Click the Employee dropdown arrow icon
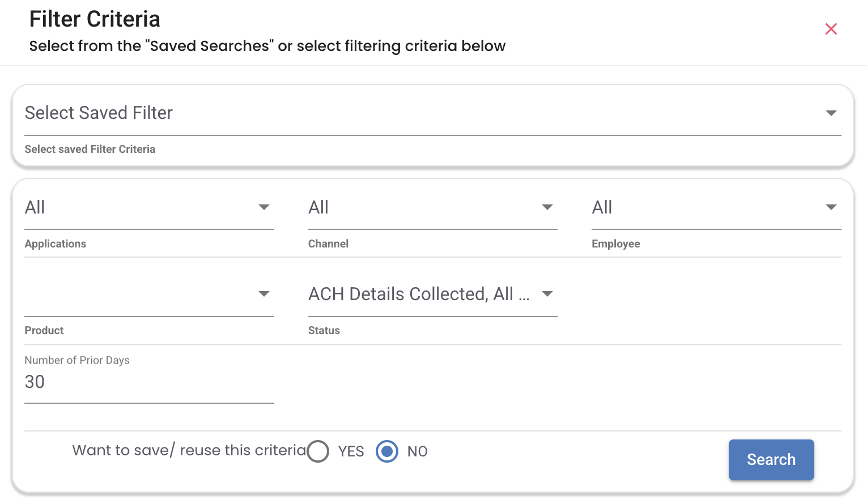The height and width of the screenshot is (504, 867). 831,207
